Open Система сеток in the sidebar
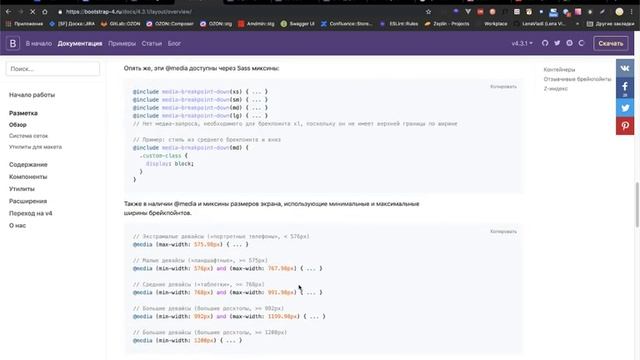The image size is (640, 360). (x=28, y=136)
